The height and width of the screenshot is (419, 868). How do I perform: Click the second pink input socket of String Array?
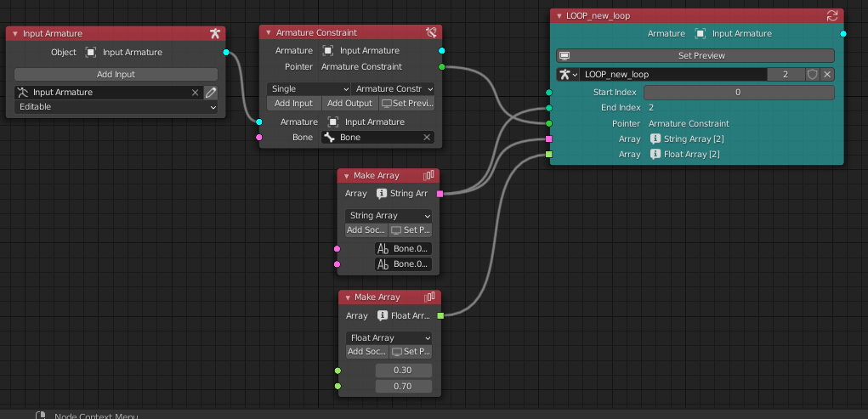pyautogui.click(x=338, y=264)
